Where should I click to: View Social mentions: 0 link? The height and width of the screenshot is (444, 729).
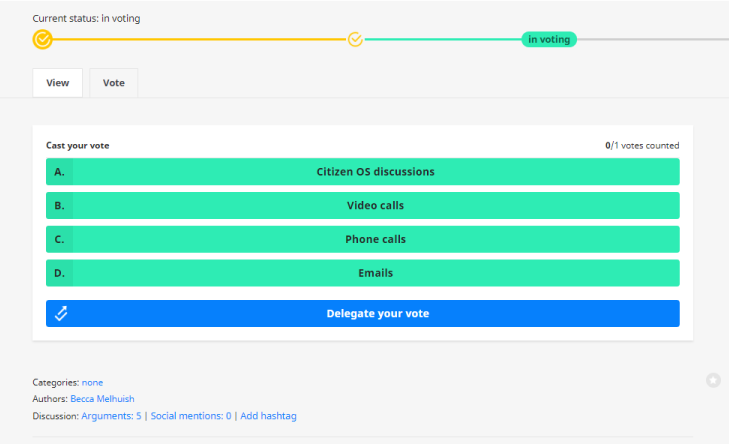(x=191, y=416)
